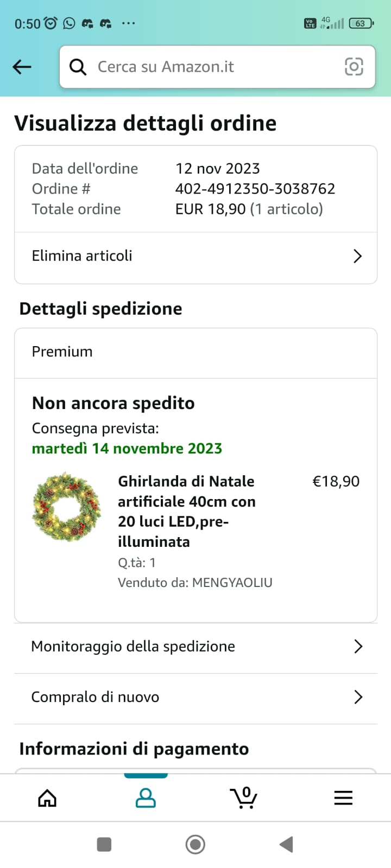Tap the search magnifier icon

point(78,67)
